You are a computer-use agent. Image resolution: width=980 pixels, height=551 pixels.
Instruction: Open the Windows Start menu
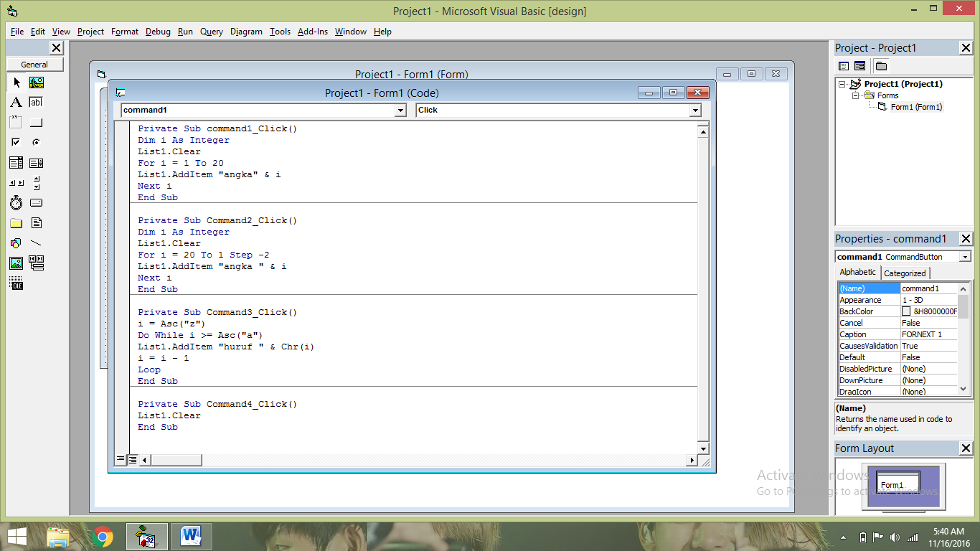15,536
